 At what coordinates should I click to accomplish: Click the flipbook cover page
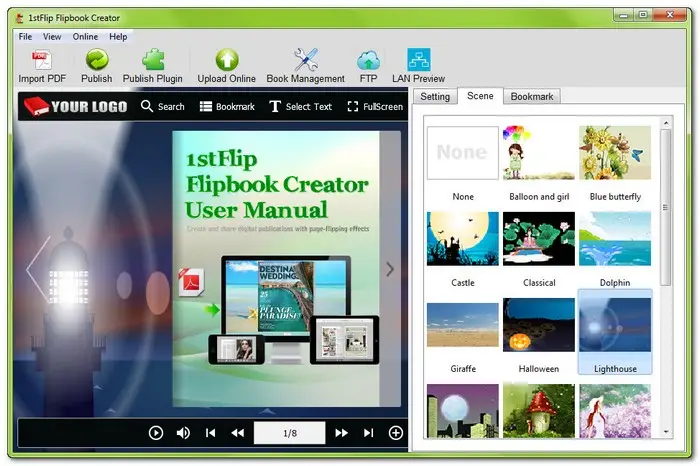point(276,268)
